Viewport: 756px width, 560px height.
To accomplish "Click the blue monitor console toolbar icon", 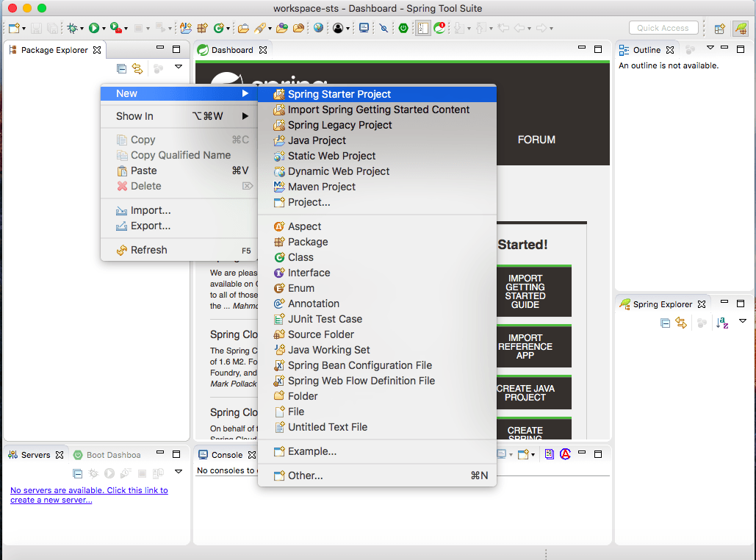I will click(364, 28).
